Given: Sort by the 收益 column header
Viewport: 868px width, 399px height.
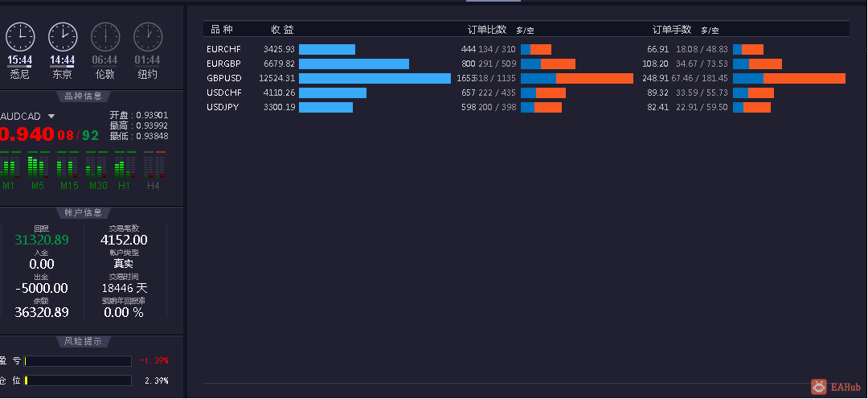Looking at the screenshot, I should click(282, 30).
